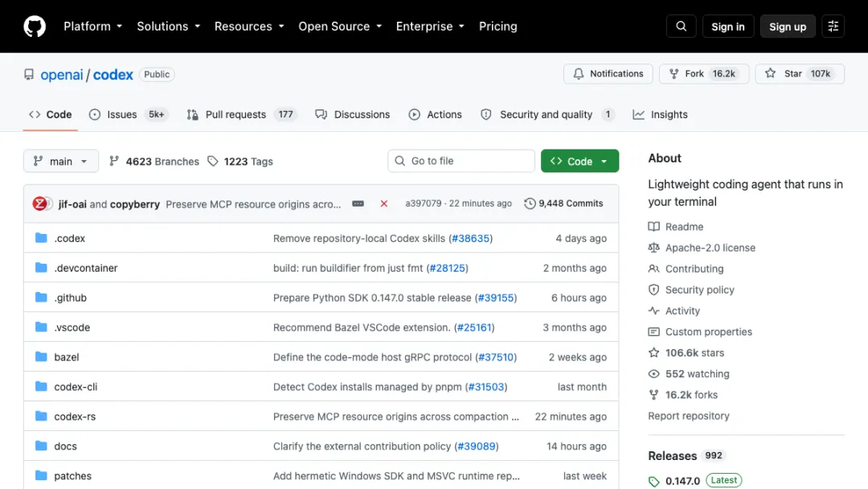
Task: Click the tag icon beside 1223 Tags
Action: [x=212, y=161]
